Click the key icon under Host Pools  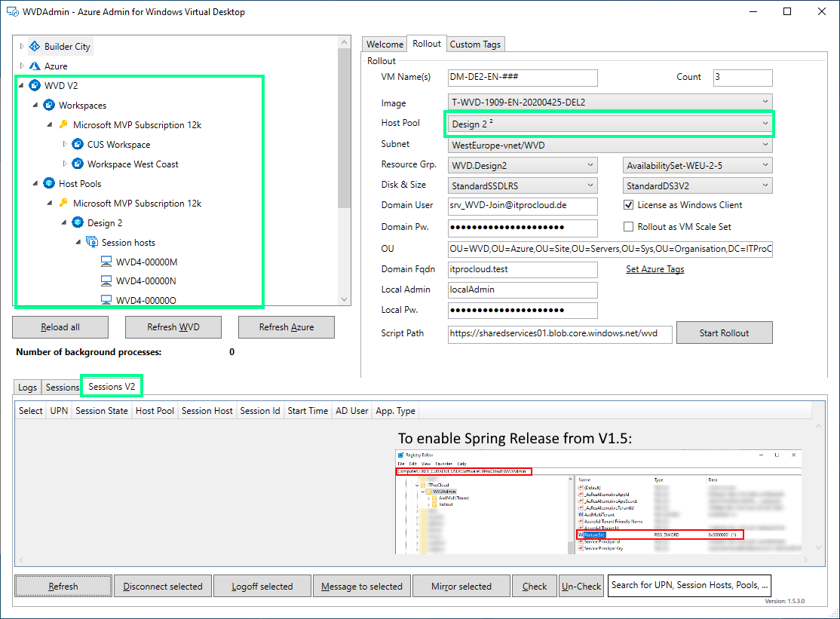(x=63, y=203)
